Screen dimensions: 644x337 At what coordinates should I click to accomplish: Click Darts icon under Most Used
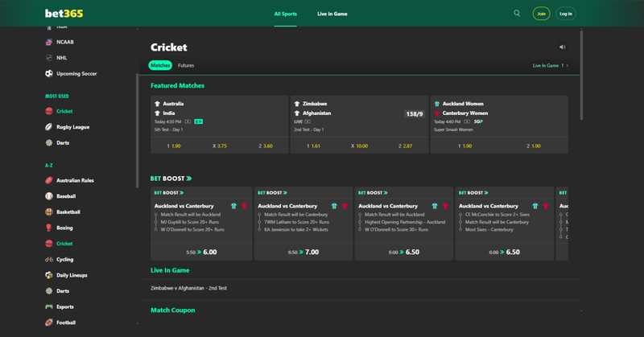click(49, 143)
